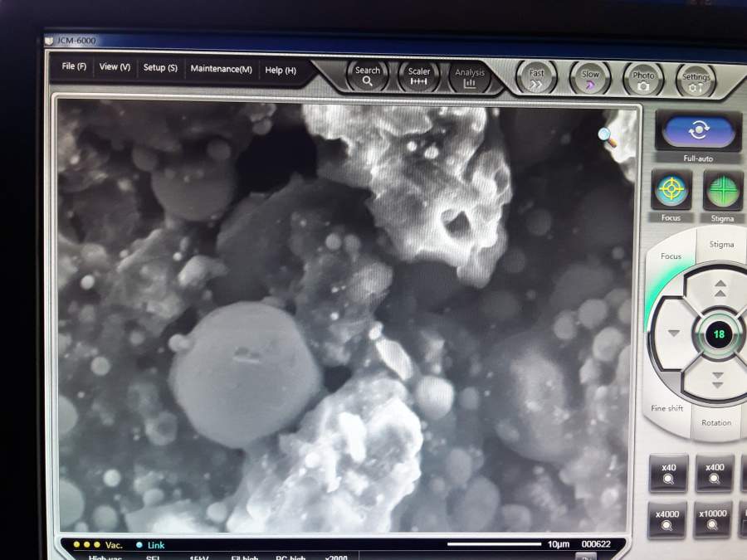Switch to Slow scan mode

pyautogui.click(x=590, y=80)
